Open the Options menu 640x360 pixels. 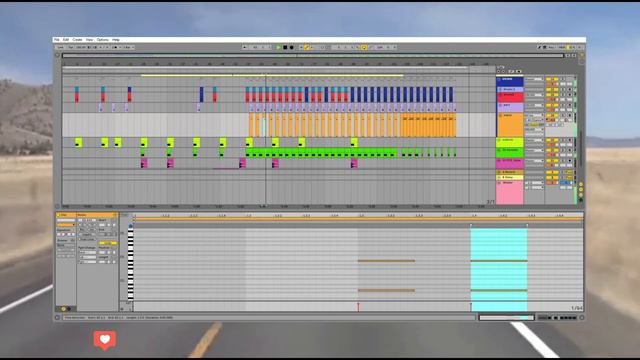point(102,40)
